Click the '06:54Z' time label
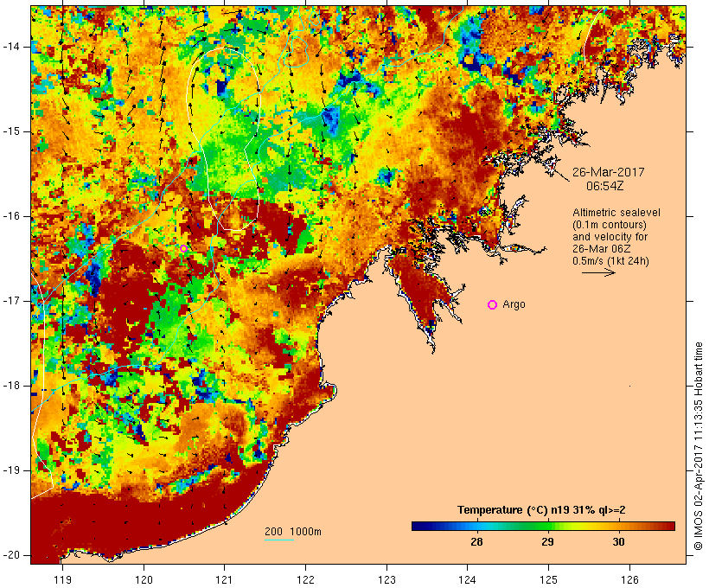This screenshot has height=588, width=709. pyautogui.click(x=605, y=186)
